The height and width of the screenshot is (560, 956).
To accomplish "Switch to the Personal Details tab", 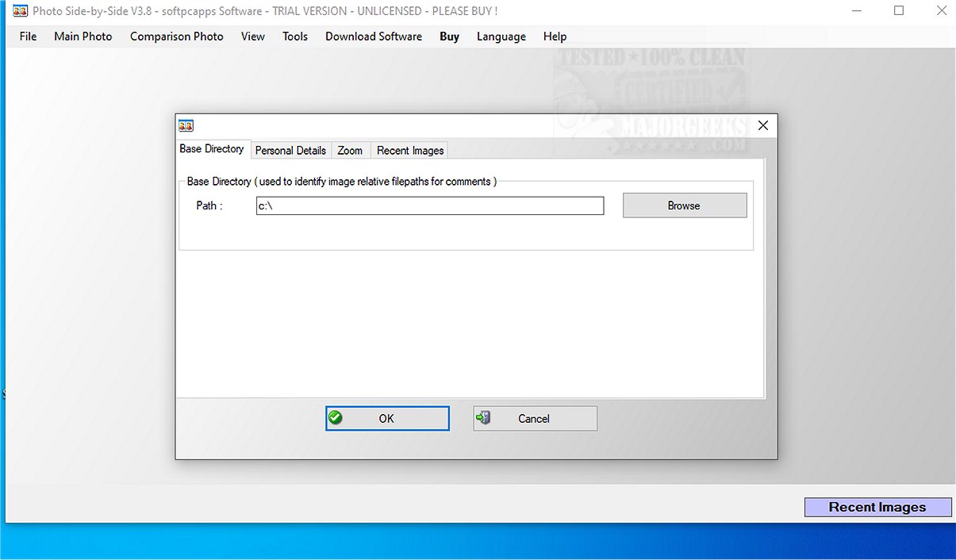I will pos(290,151).
